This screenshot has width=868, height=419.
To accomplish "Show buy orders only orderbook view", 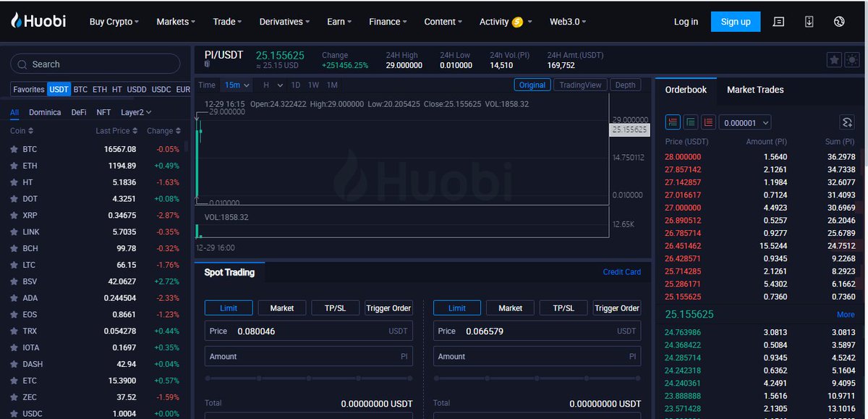I will [x=691, y=122].
